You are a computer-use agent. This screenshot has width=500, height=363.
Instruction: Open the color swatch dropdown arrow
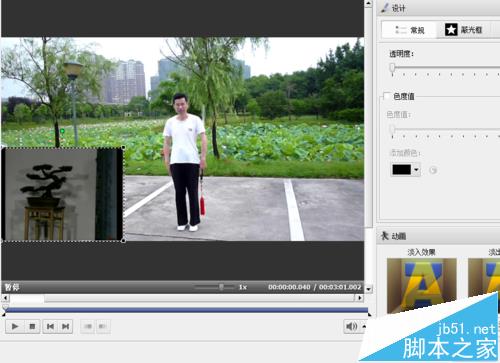pyautogui.click(x=416, y=169)
